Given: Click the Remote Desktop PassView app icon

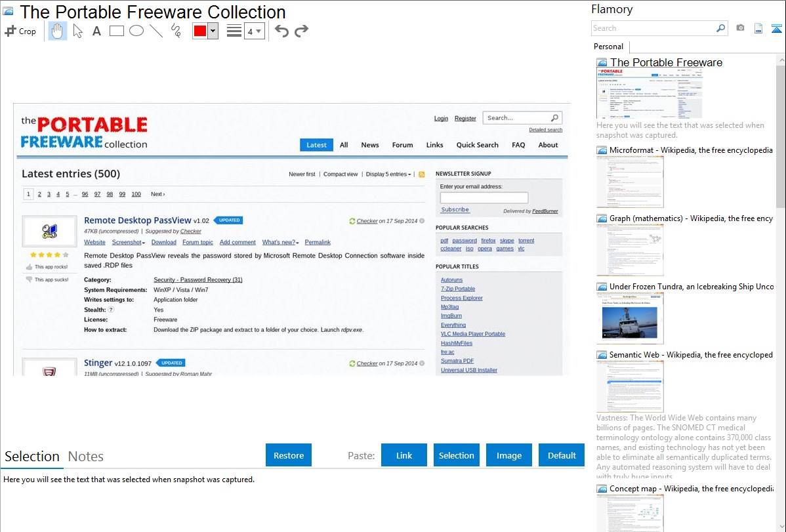Looking at the screenshot, I should click(x=49, y=231).
